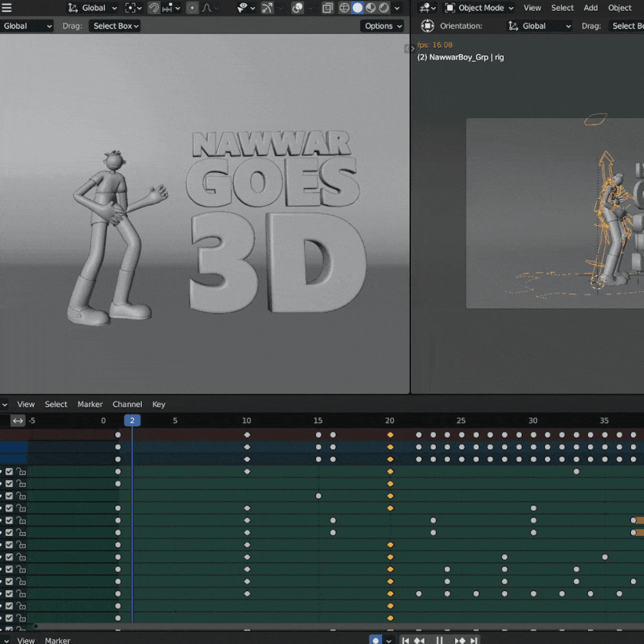Open the Select Box drag dropdown

(115, 26)
